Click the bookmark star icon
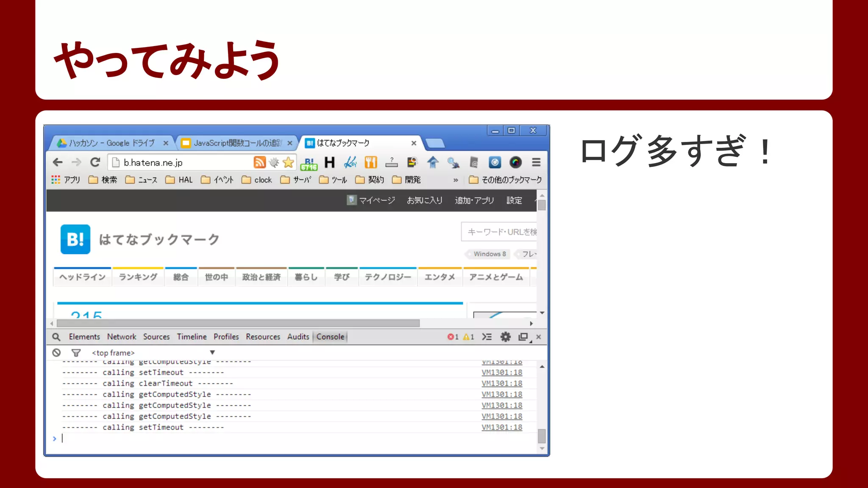 point(288,162)
